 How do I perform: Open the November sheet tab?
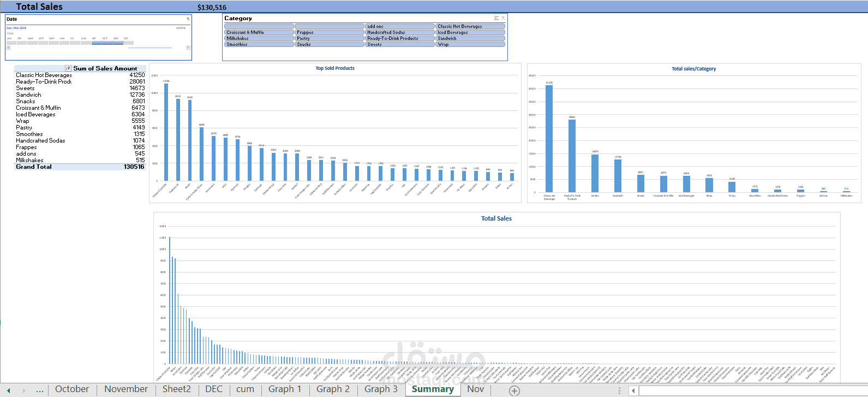(126, 389)
